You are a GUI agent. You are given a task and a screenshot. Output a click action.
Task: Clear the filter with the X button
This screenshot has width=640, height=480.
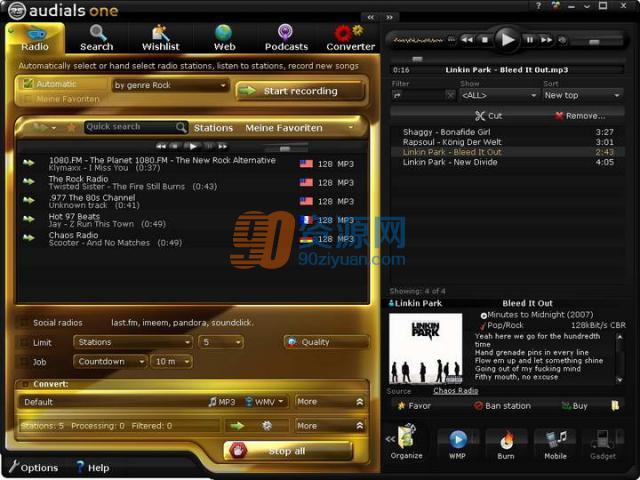(450, 96)
